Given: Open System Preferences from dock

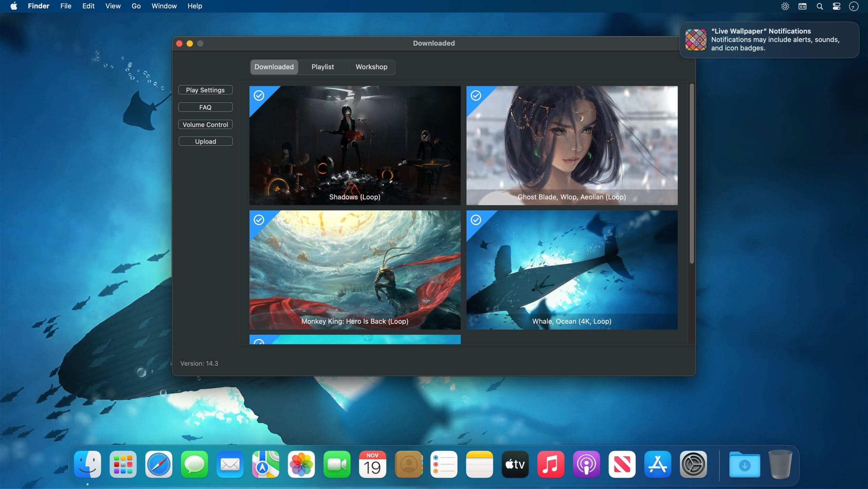Looking at the screenshot, I should coord(693,465).
